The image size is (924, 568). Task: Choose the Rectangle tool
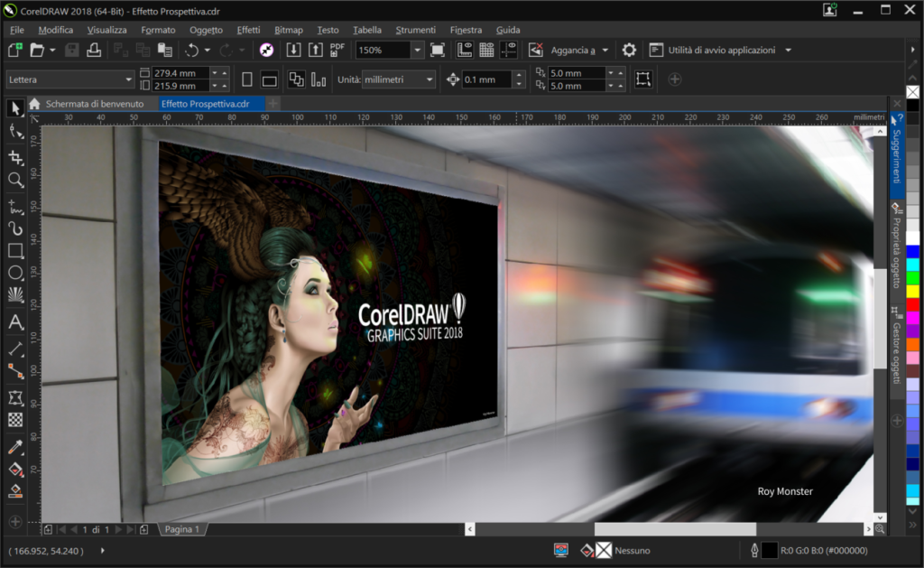(14, 251)
